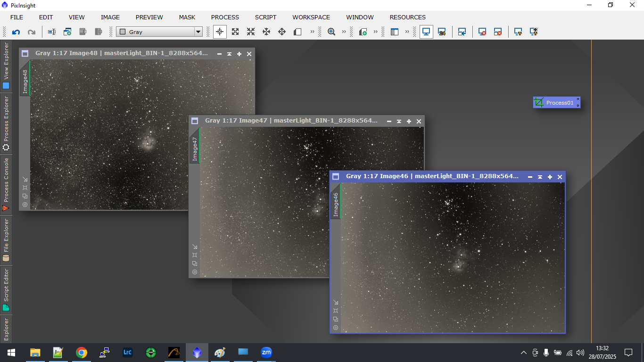
Task: Click the checkered window transparency icon
Action: pos(395,32)
